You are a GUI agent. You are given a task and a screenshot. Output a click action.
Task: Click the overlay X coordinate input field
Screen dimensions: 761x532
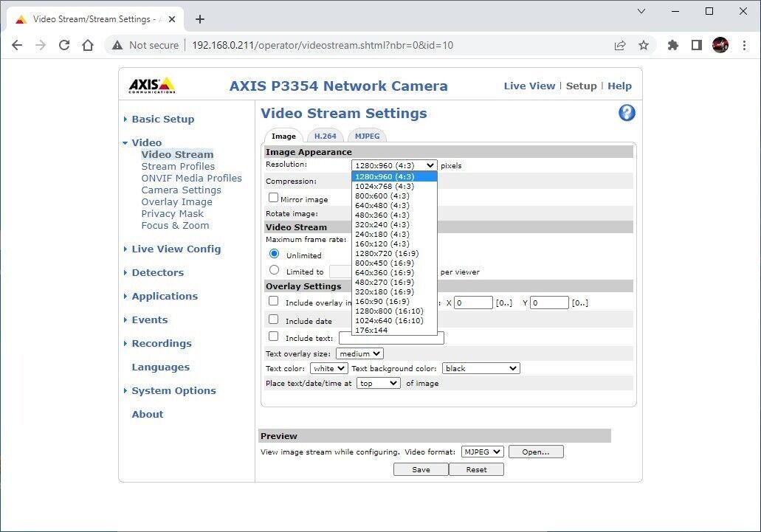[473, 303]
